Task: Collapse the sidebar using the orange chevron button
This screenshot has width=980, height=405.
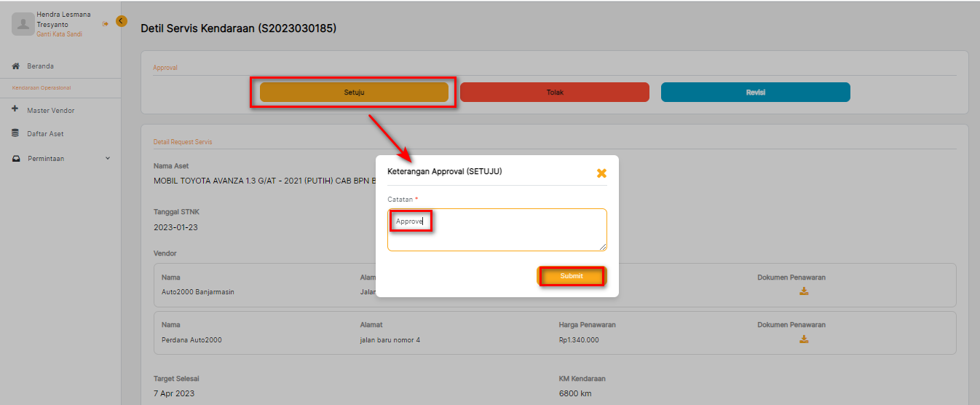Action: (121, 21)
